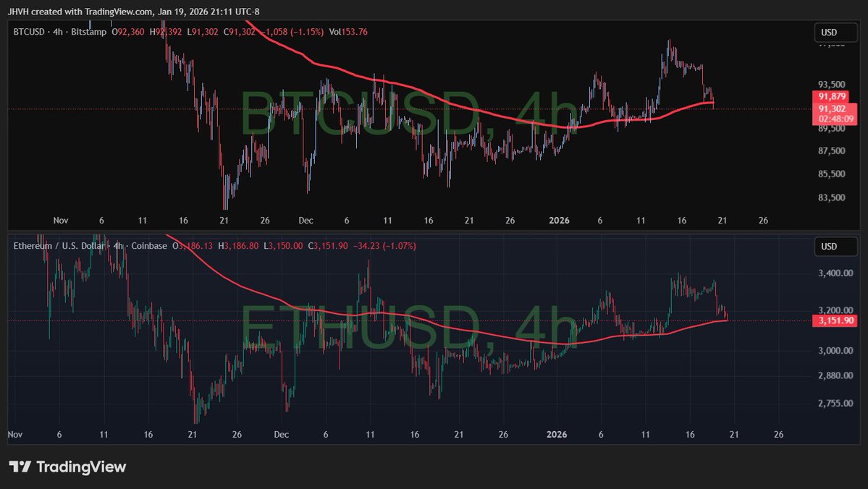Click the Ethereum high value H3,186.80
This screenshot has height=489, width=868.
pyautogui.click(x=238, y=246)
